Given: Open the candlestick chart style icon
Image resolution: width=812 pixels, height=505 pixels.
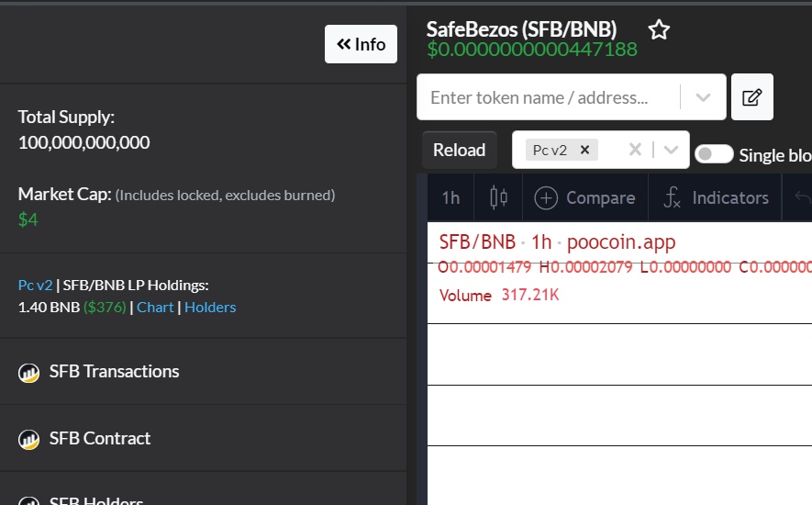Looking at the screenshot, I should click(498, 197).
